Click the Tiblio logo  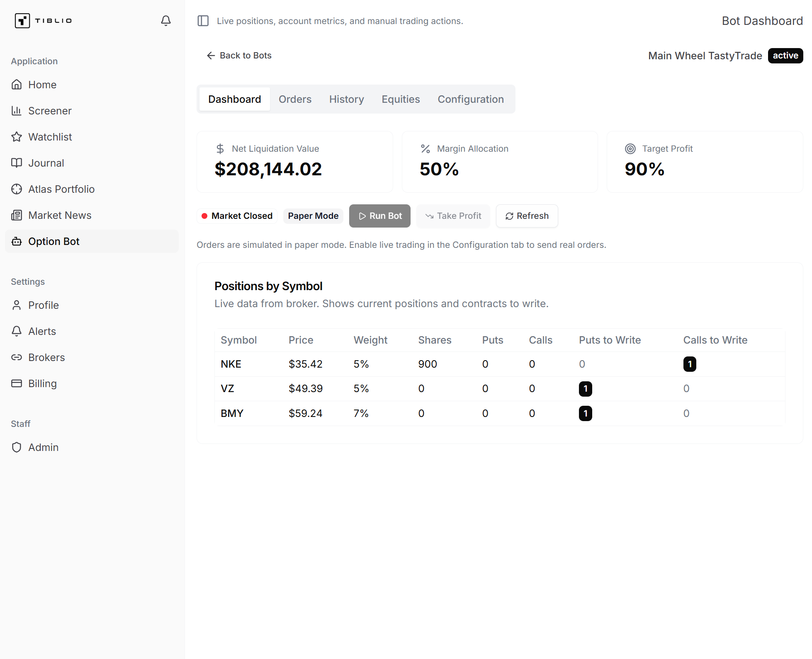[x=43, y=21]
